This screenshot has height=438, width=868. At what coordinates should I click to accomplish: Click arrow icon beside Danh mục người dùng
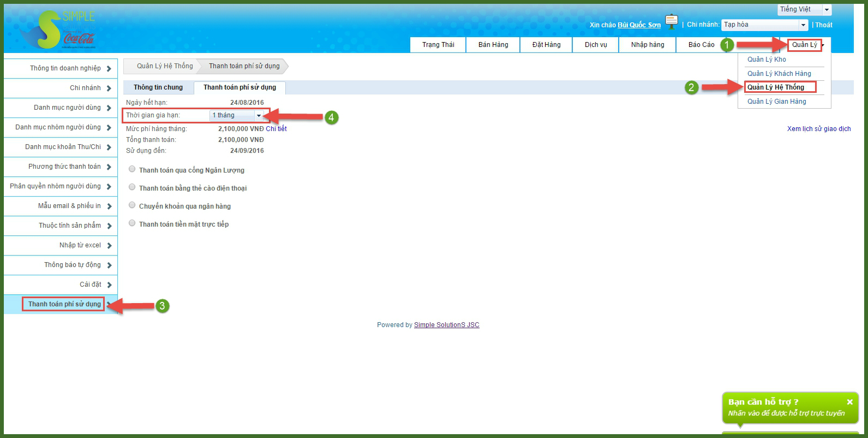click(x=109, y=108)
